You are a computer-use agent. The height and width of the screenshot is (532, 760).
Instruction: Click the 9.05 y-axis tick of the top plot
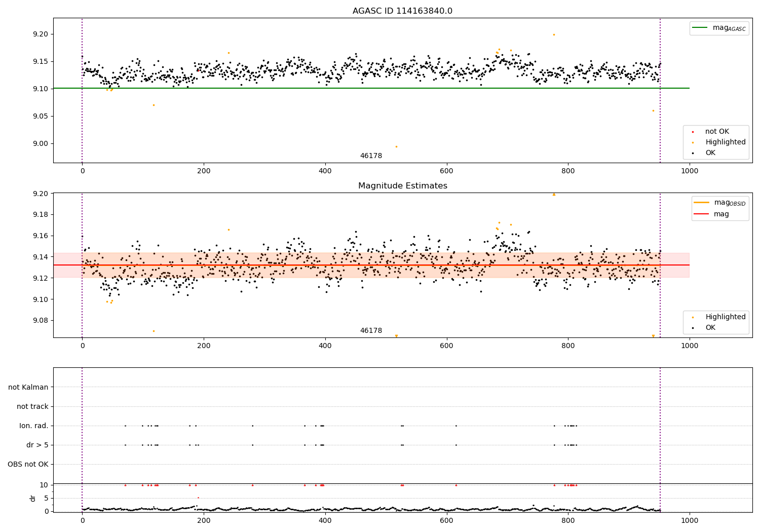pos(41,117)
